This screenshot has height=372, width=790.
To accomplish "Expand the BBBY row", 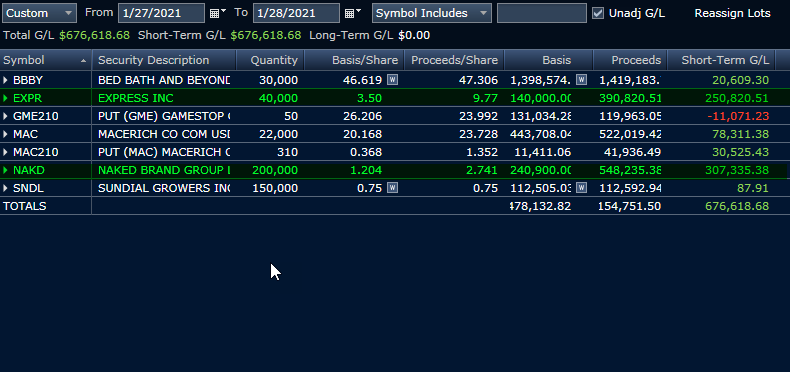I will (6, 80).
